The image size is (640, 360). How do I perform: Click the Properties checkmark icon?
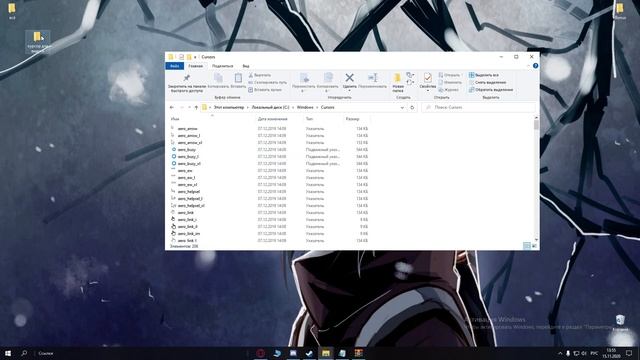[427, 78]
